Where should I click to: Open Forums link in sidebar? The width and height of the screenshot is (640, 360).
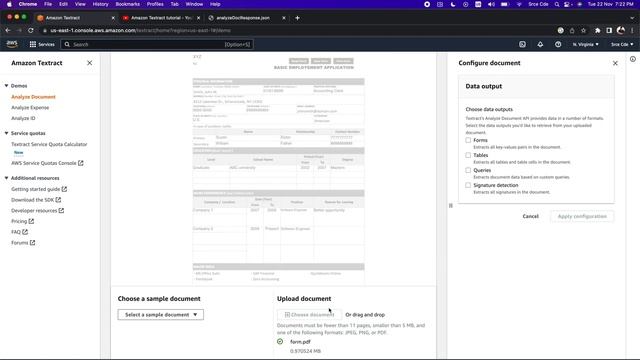[x=23, y=242]
